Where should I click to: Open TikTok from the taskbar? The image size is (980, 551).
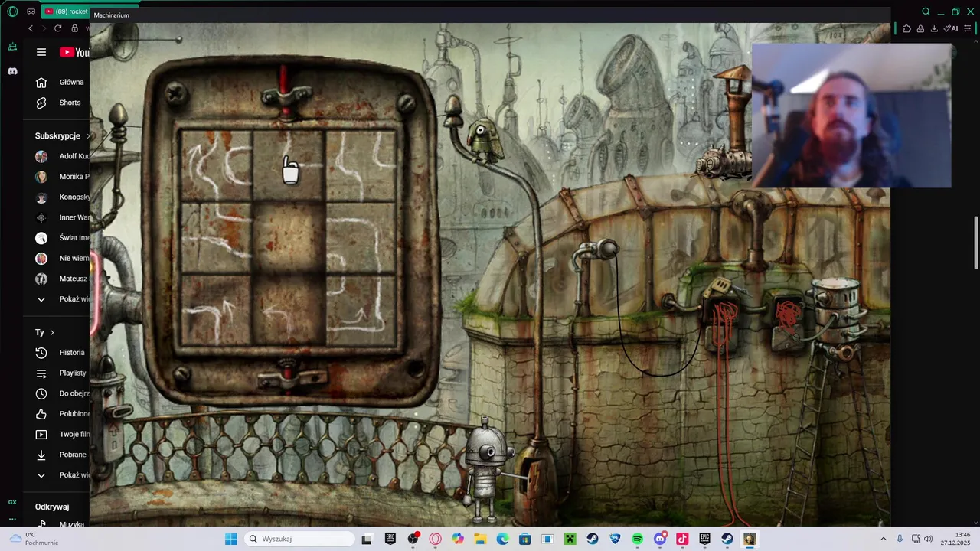[x=682, y=539]
